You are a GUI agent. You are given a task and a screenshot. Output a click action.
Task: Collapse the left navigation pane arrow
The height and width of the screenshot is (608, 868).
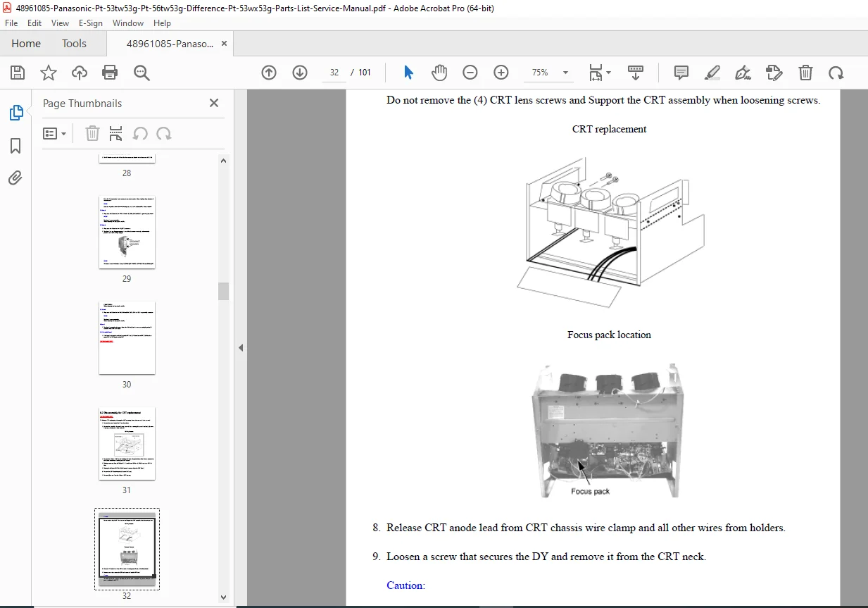point(240,347)
